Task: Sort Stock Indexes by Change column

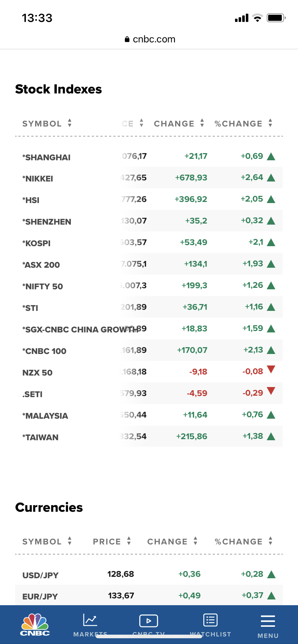Action: click(179, 124)
